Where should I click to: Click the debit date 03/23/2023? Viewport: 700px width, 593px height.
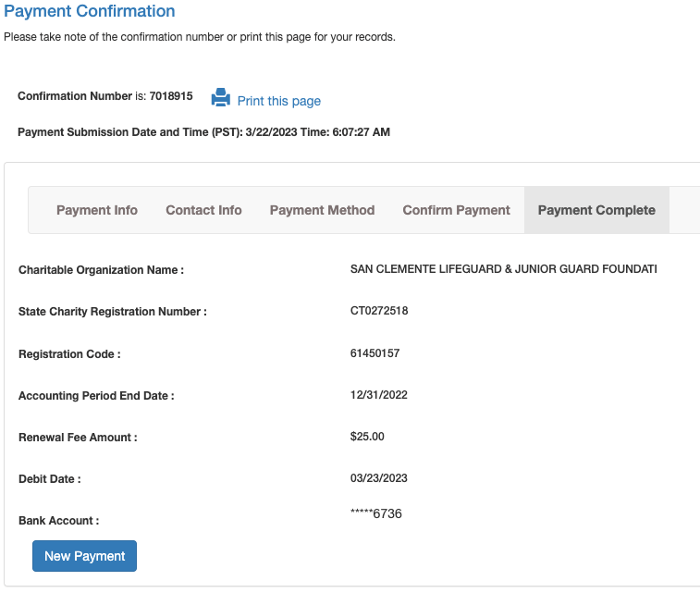379,478
